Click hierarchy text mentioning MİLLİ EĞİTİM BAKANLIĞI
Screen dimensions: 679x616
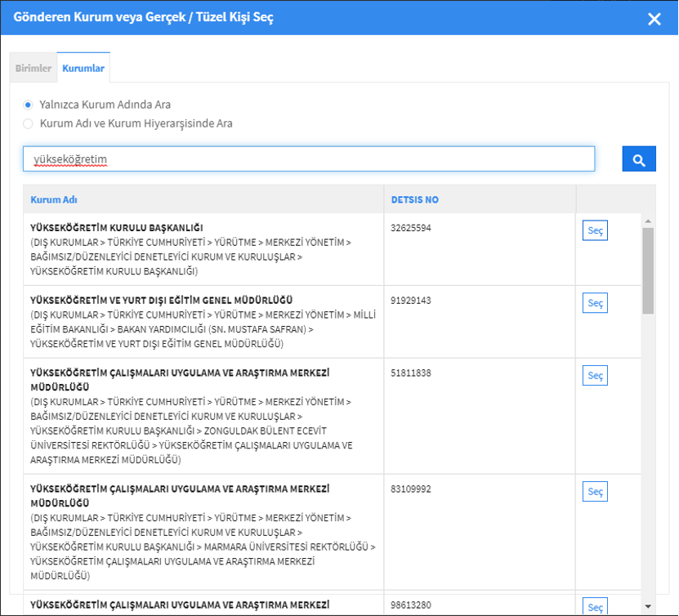[203, 329]
